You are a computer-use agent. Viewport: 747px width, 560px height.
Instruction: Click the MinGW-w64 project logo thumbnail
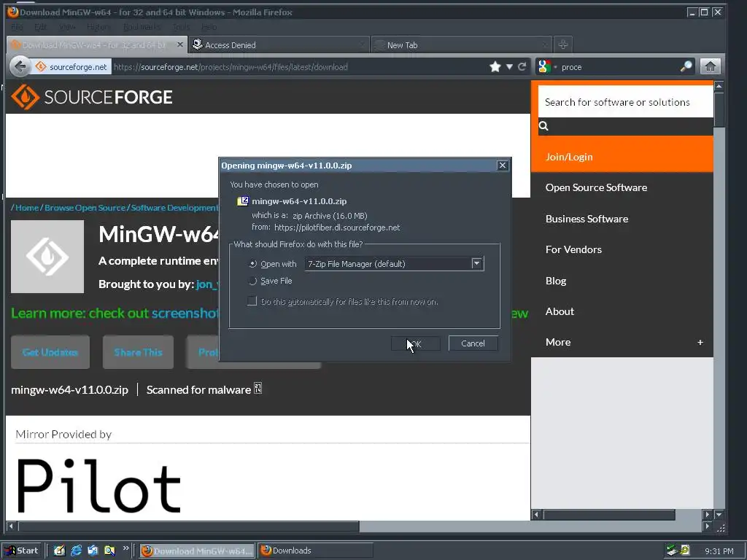pos(47,256)
